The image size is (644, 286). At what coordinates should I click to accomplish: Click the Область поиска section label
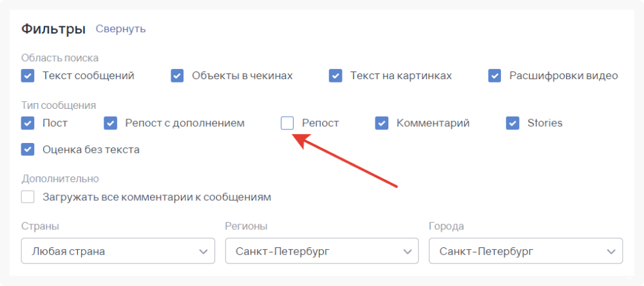click(x=60, y=58)
